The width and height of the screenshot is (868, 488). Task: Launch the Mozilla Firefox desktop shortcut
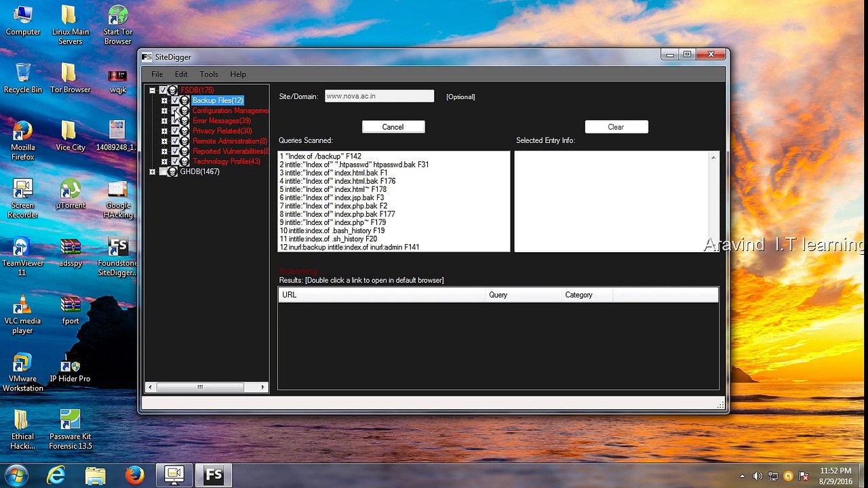[x=23, y=140]
